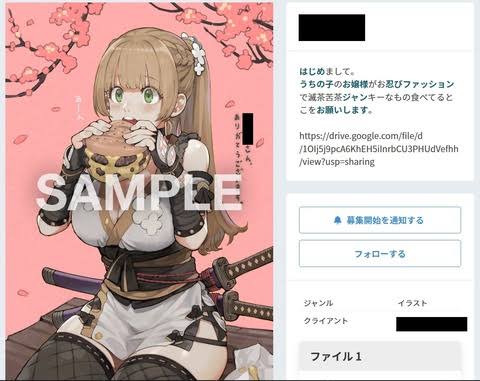Click the redacted box on the artwork's handwritten note
The image size is (480, 381).
click(x=248, y=128)
